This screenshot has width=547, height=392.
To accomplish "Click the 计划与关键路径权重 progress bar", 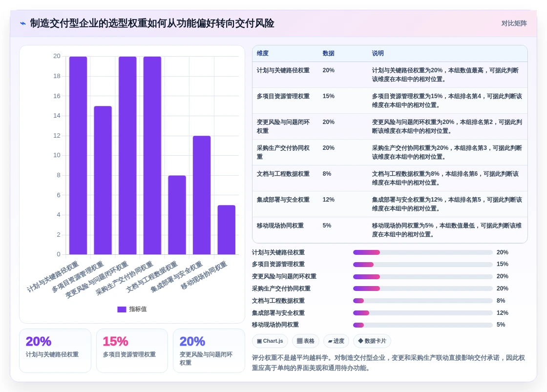I will (423, 252).
